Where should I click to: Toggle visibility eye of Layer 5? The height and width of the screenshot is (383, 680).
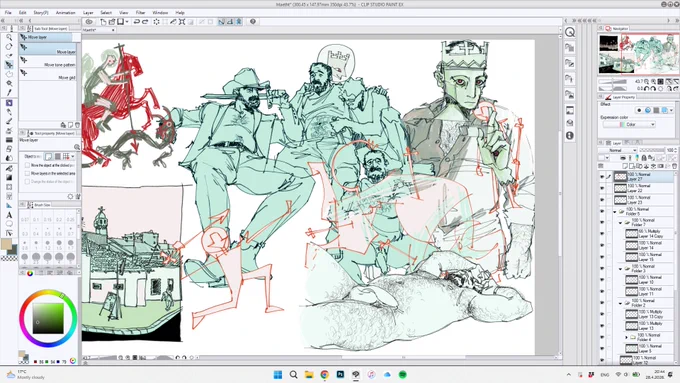click(x=602, y=348)
